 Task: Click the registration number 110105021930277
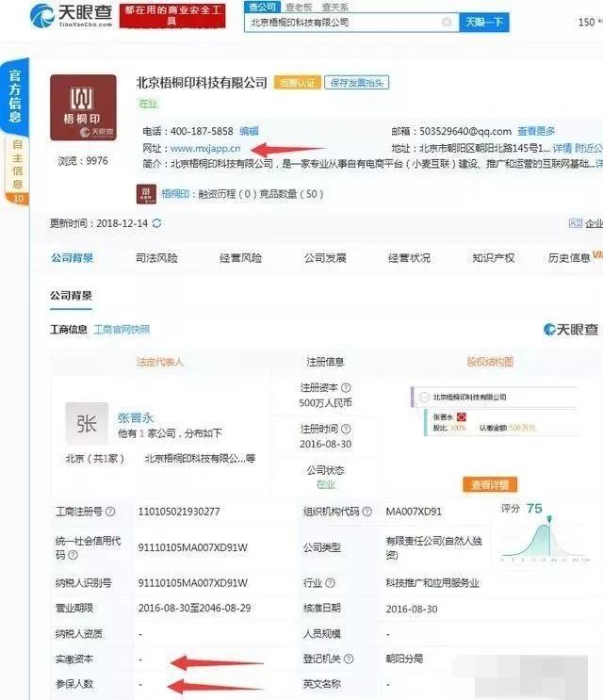pos(179,512)
